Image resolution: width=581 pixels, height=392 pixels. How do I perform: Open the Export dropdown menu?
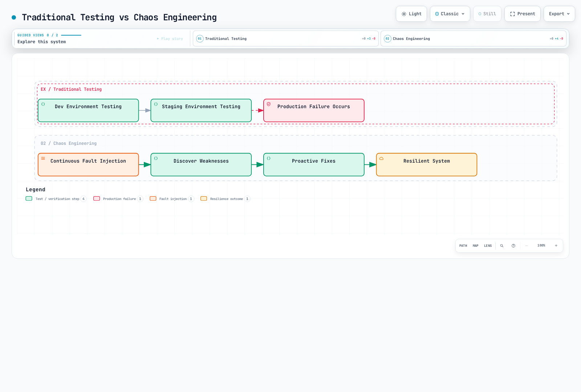[559, 14]
